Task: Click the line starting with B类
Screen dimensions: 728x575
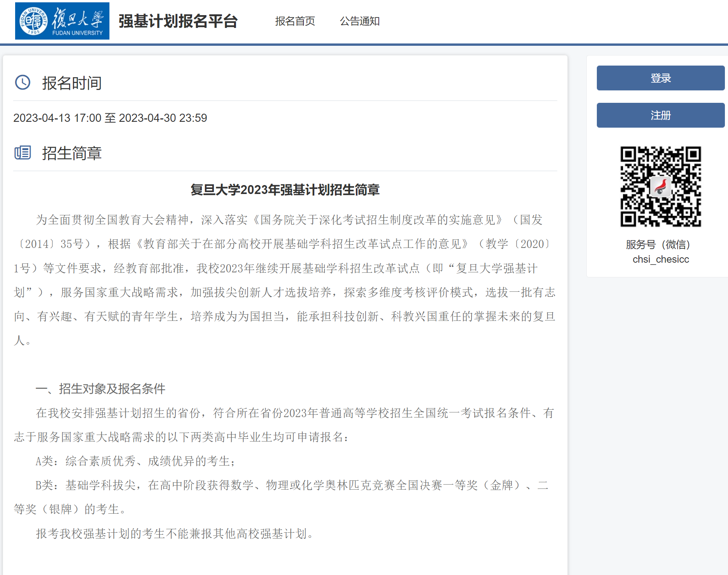Action: (x=291, y=485)
